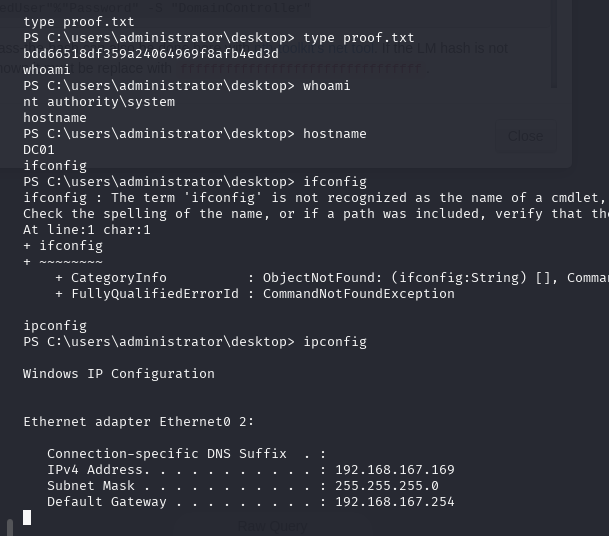609x536 pixels.
Task: Click the 'Ethernet adapter Ethernet0 2:' line
Action: (139, 422)
